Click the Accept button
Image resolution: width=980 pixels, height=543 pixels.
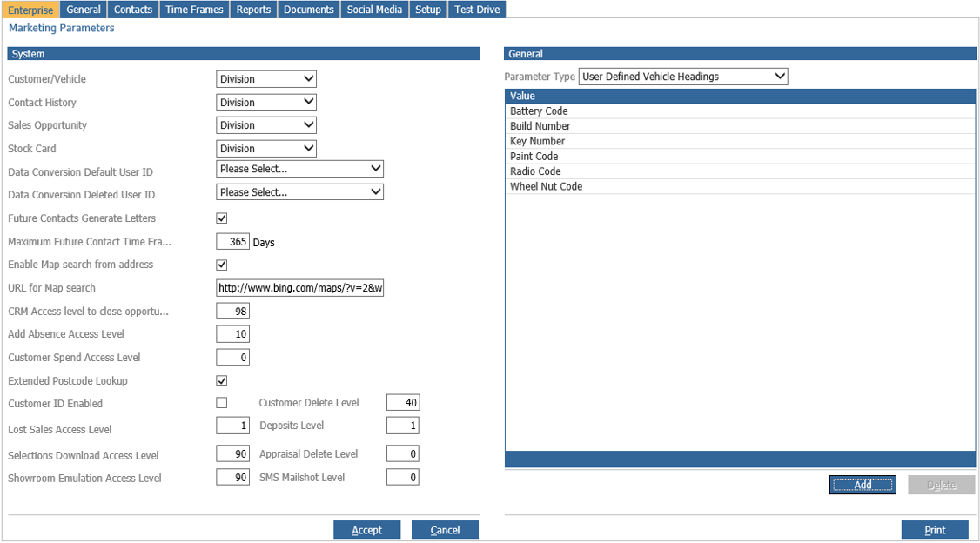(367, 530)
